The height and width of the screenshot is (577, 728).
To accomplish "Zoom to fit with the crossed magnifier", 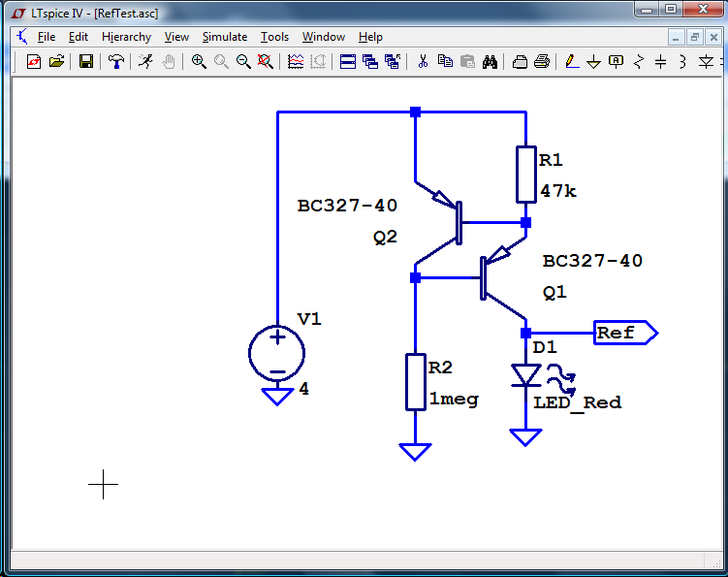I will [265, 61].
